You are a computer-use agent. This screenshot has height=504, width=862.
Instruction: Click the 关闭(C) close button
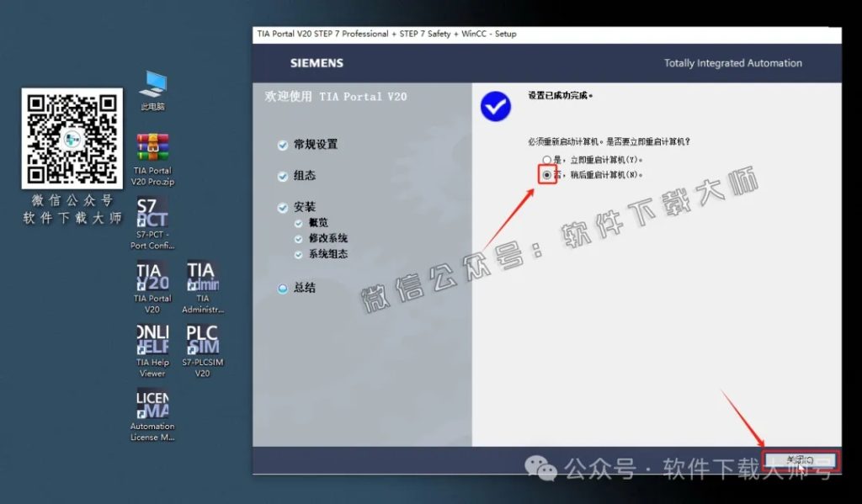[x=800, y=459]
